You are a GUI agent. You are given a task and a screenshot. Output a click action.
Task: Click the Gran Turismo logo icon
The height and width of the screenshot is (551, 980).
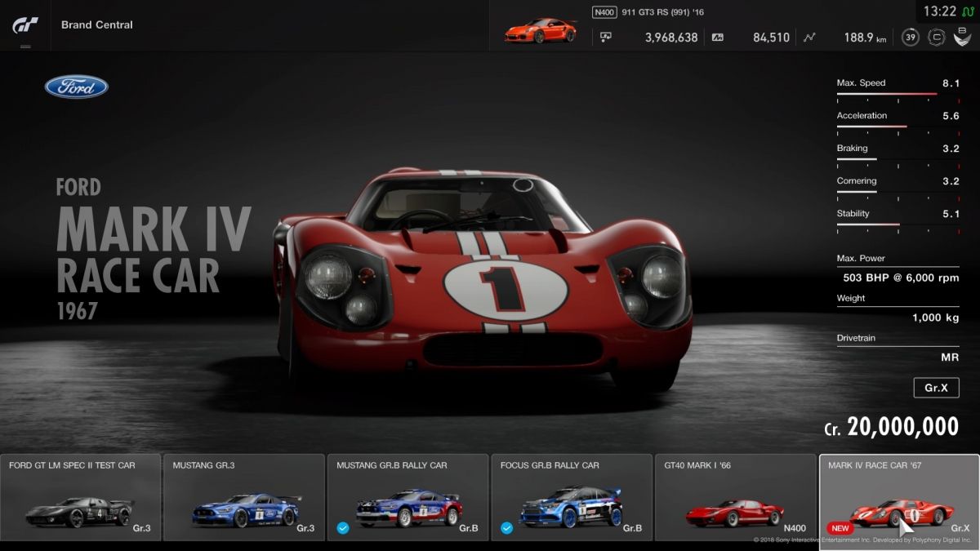point(24,25)
